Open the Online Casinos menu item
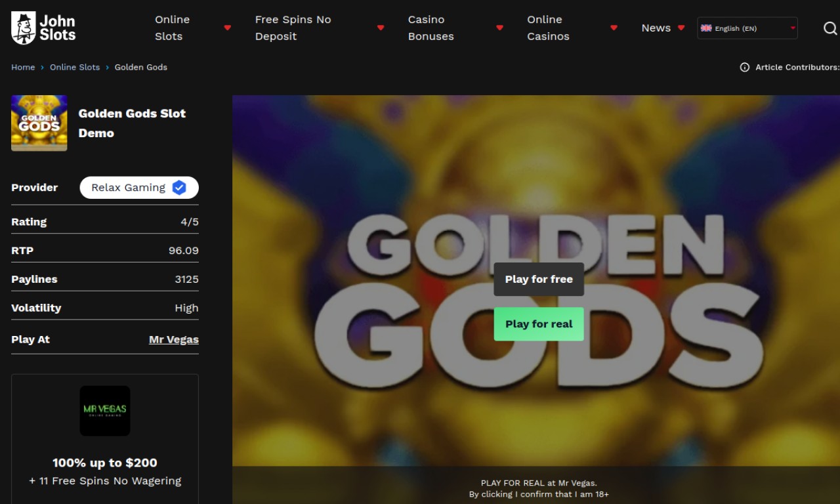Screen dimensions: 840x504 (x=548, y=28)
